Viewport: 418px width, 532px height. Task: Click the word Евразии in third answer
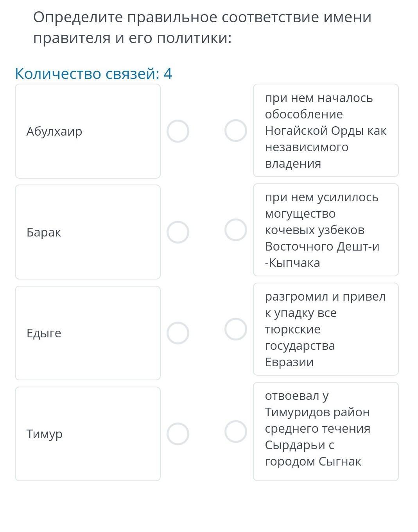[x=289, y=362]
